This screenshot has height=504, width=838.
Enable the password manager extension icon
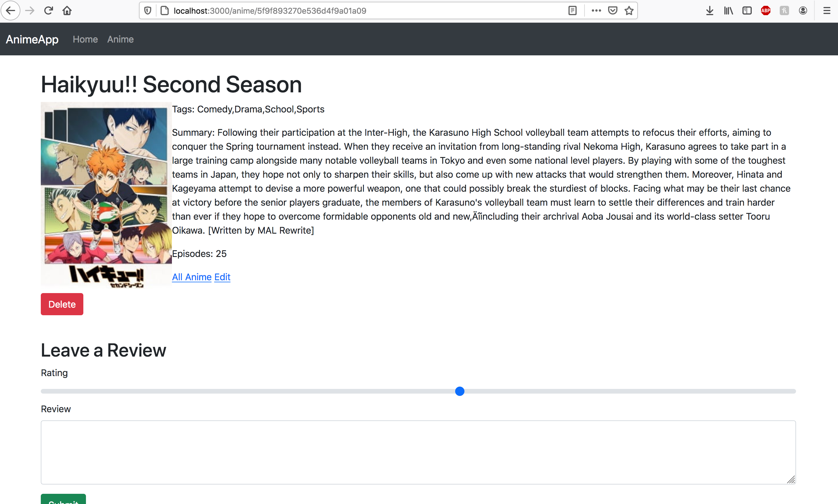coord(784,10)
